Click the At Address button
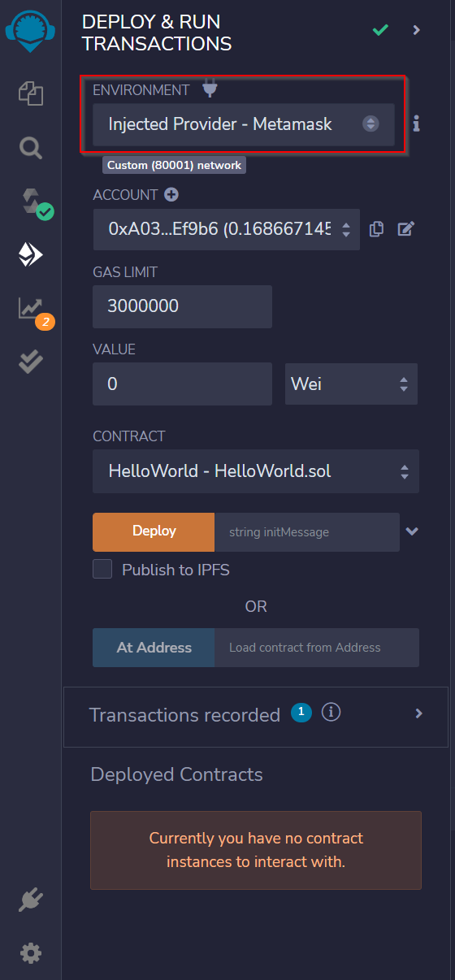455x980 pixels. pos(154,648)
